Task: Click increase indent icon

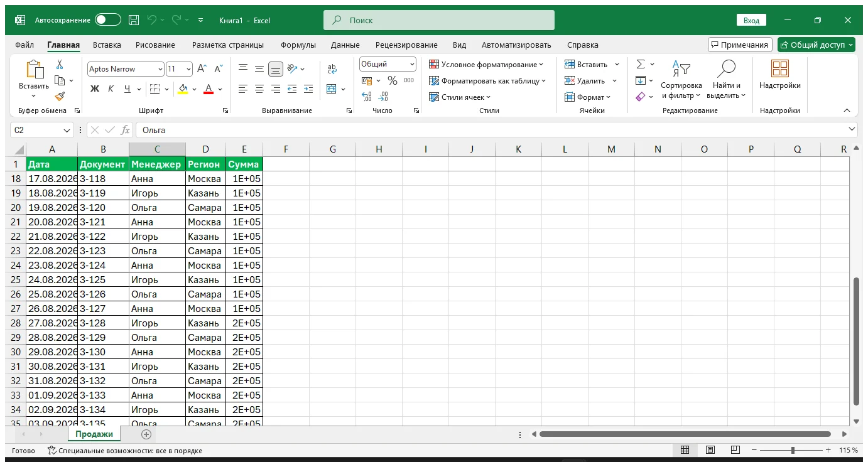Action: coord(308,89)
